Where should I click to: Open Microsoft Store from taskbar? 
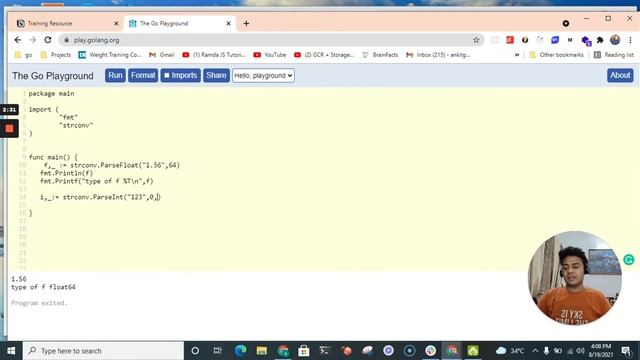pyautogui.click(x=304, y=351)
